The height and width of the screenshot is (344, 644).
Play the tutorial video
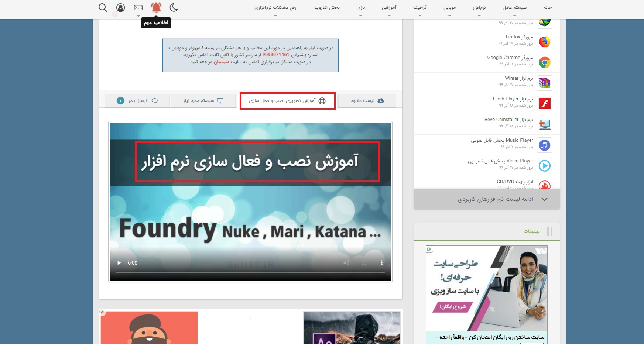[119, 263]
